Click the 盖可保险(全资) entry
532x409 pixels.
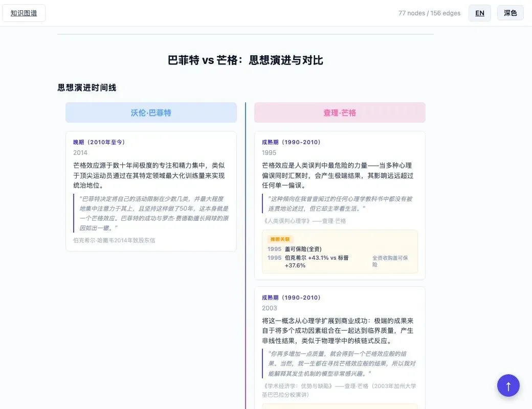click(x=303, y=249)
